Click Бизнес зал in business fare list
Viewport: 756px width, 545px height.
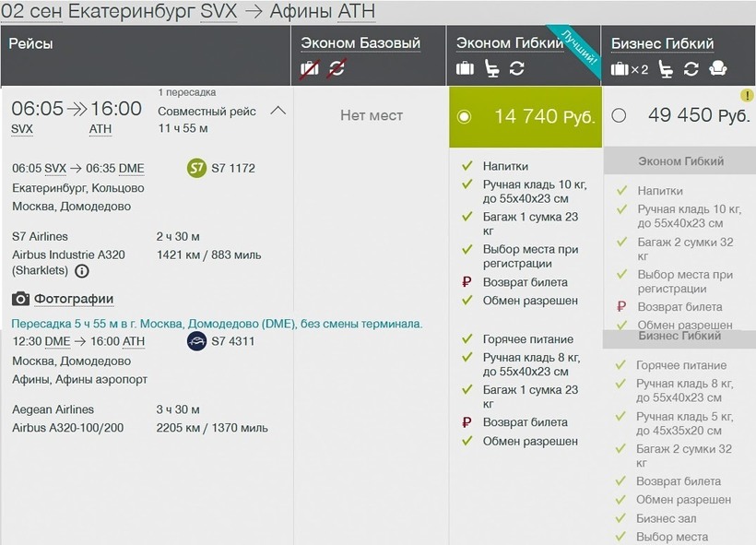[x=666, y=518]
